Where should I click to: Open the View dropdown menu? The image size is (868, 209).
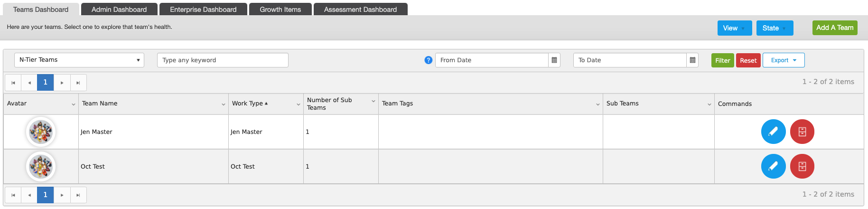(735, 28)
